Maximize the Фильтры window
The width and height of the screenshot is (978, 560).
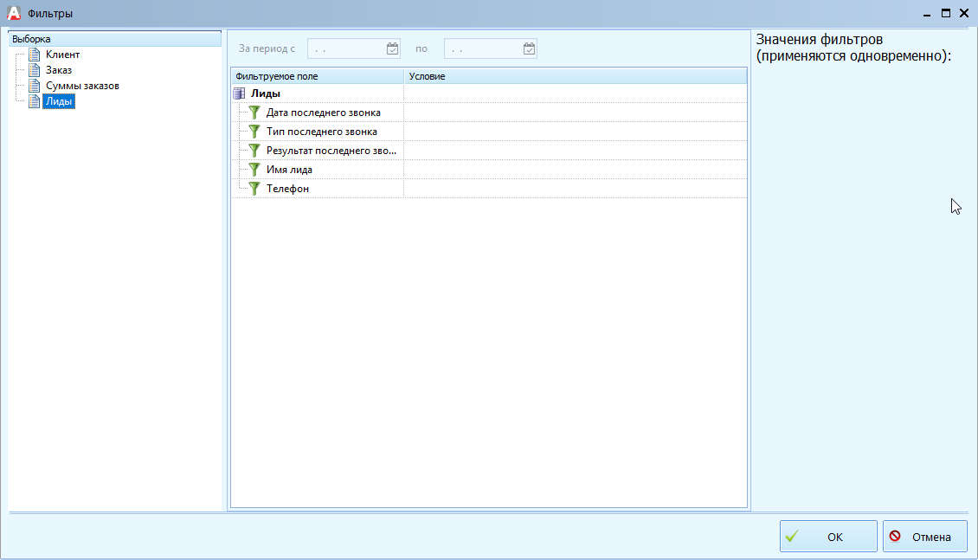point(946,13)
